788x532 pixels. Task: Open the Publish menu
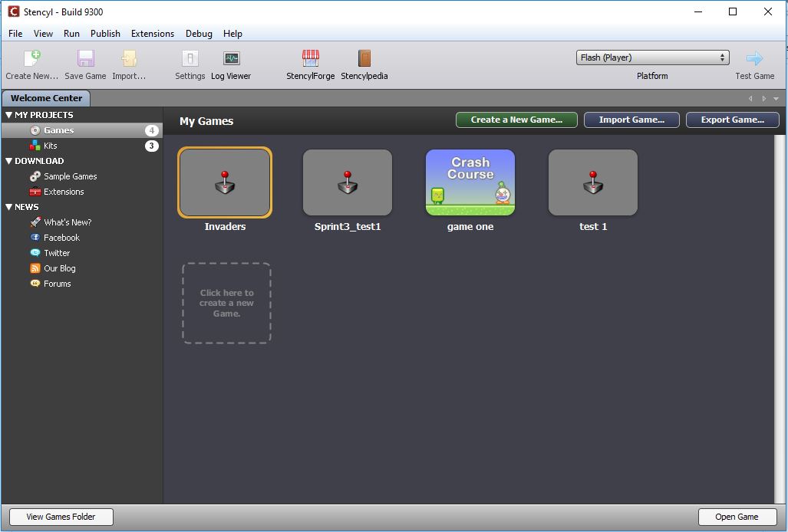pos(105,34)
